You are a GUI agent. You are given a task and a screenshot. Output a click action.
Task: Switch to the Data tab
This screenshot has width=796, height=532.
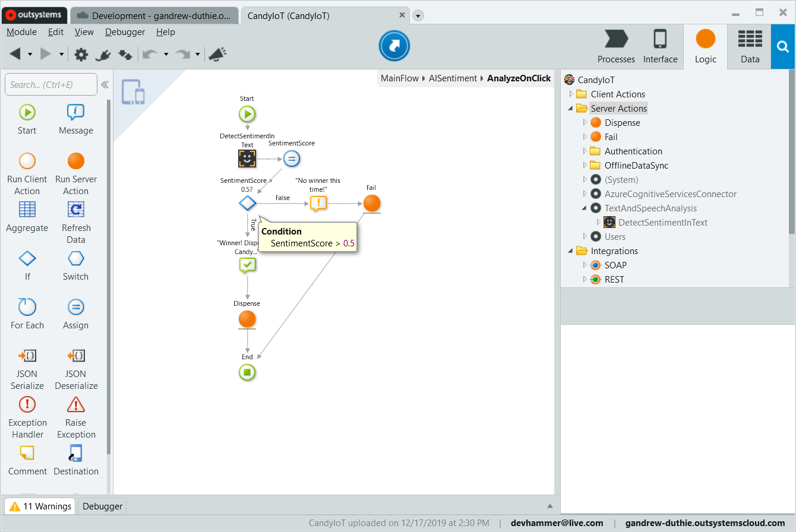click(750, 47)
